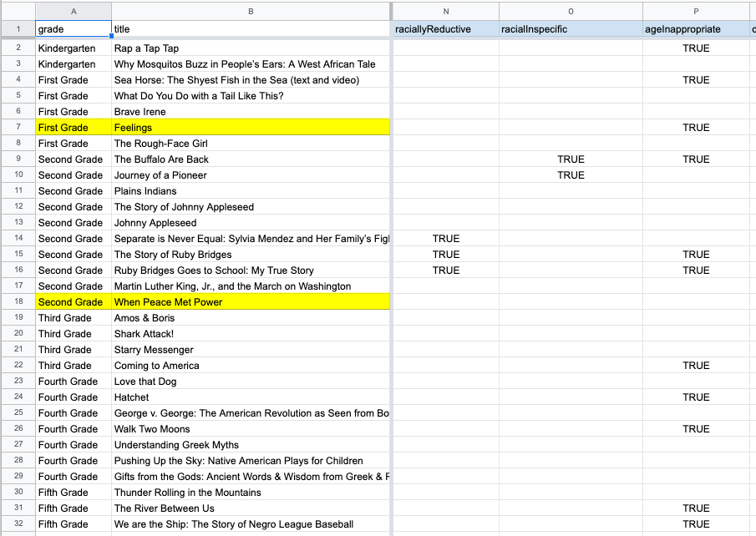Select 'The Buffalo Are Back' cell

251,159
